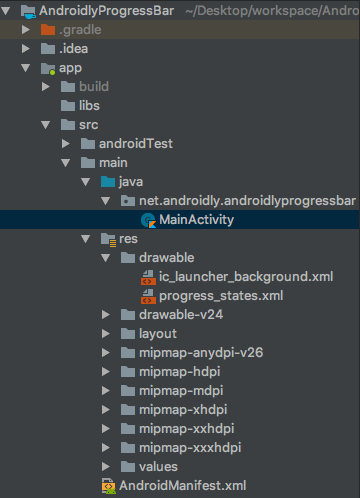Collapse the main folder arrow
The image size is (360, 498).
pos(66,163)
